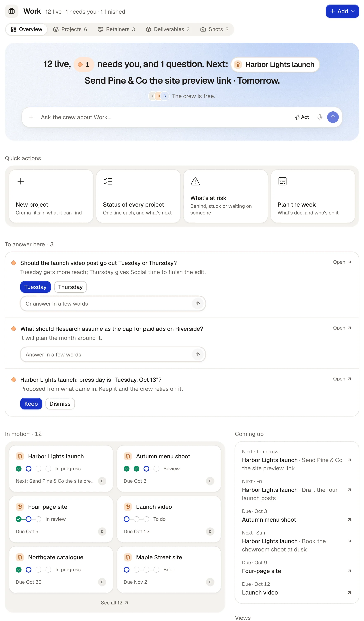Choose Tuesday for the launch video post
The image size is (364, 621).
pyautogui.click(x=35, y=287)
